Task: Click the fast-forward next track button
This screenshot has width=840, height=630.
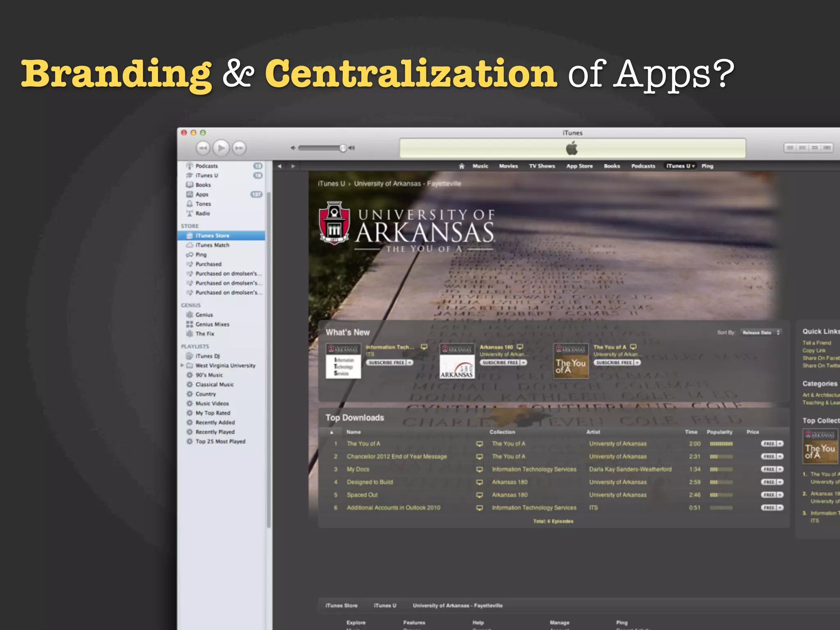Action: tap(240, 148)
